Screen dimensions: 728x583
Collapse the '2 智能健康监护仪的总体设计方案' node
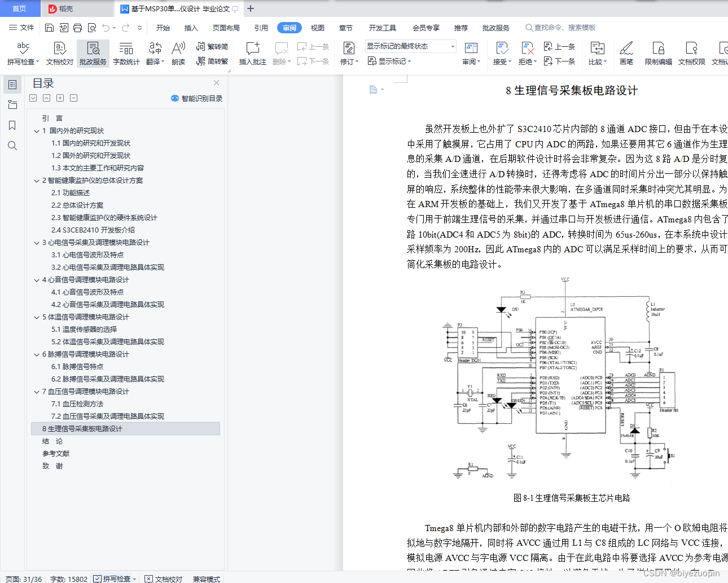[37, 181]
